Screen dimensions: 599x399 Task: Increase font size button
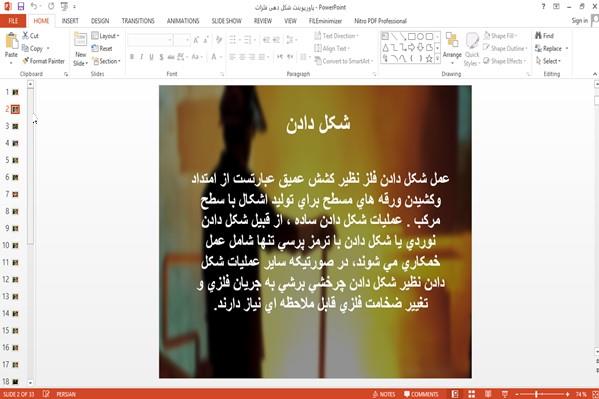(x=196, y=40)
